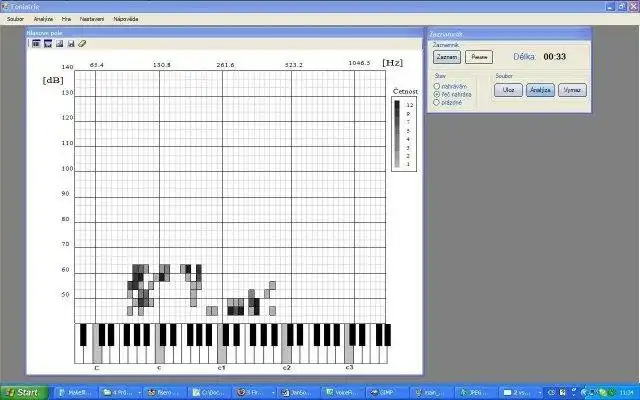Click the Záznamník panel title bar
The height and width of the screenshot is (400, 640).
pyautogui.click(x=509, y=34)
